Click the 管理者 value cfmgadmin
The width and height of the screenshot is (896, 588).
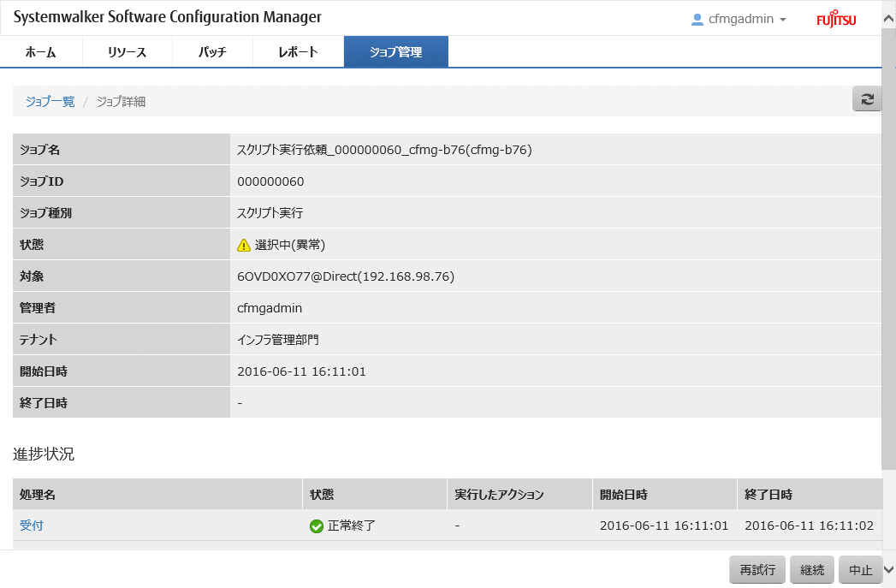point(270,308)
